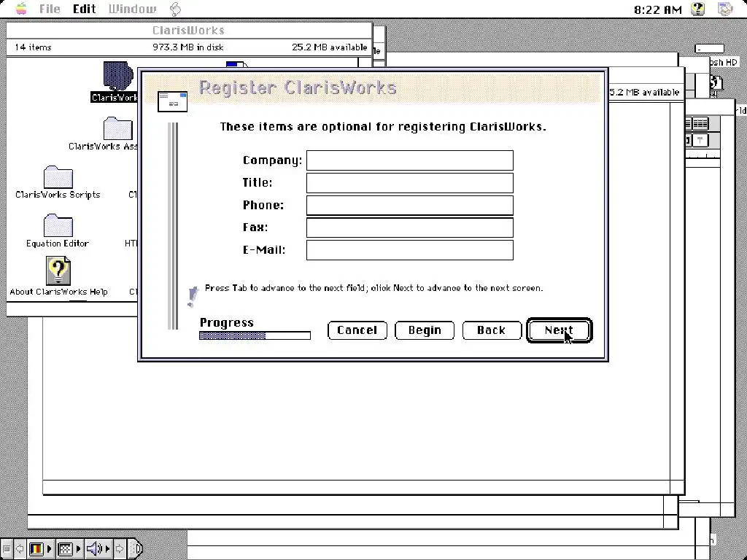Image resolution: width=747 pixels, height=560 pixels.
Task: Click the '8:22 AM' menu bar clock
Action: point(658,9)
